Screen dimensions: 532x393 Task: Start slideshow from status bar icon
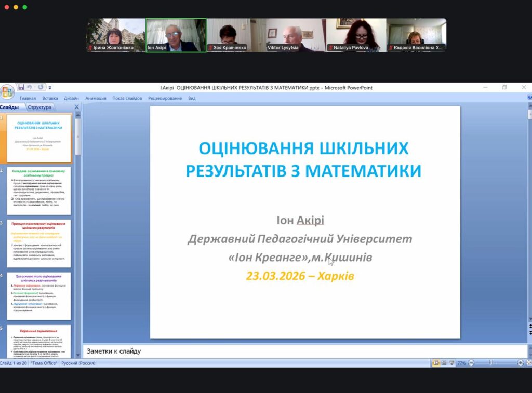click(x=450, y=363)
